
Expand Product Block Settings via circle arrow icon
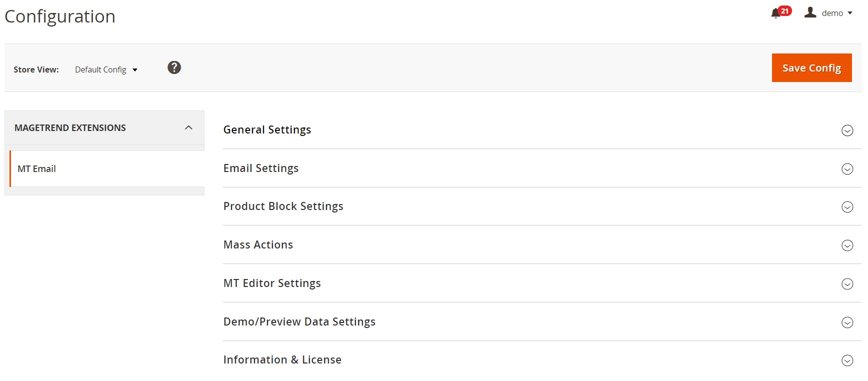coord(847,207)
